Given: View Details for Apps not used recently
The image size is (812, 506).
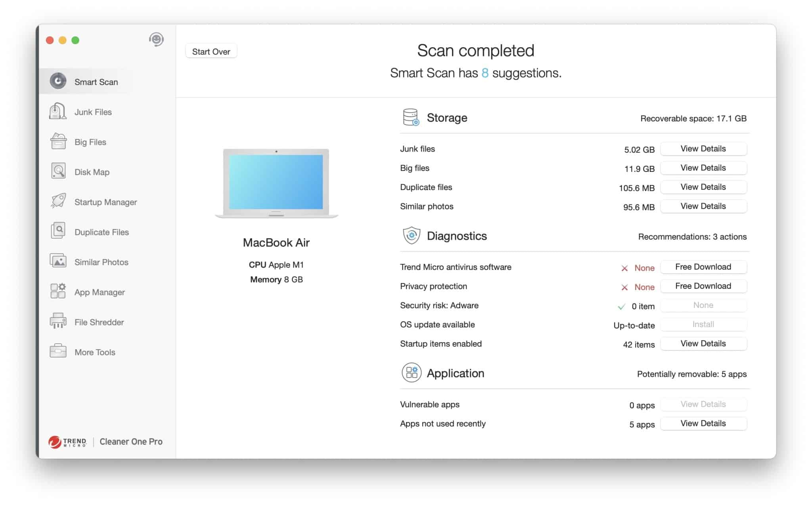Looking at the screenshot, I should 703,423.
